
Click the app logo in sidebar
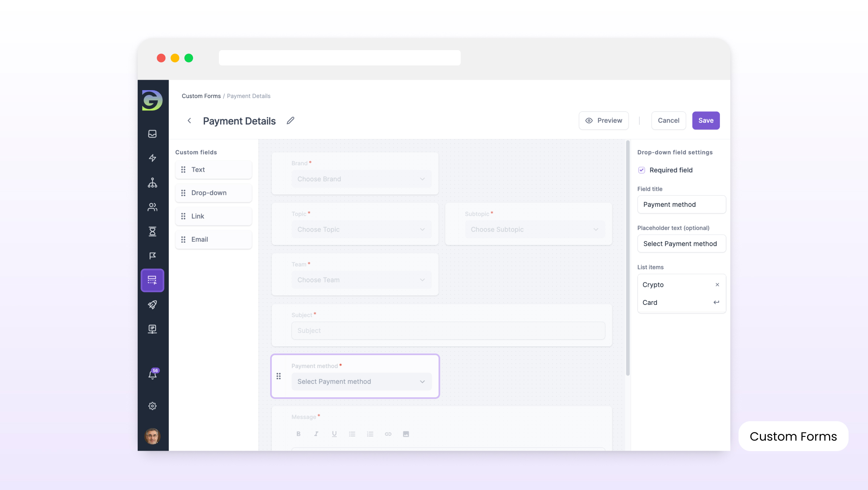coord(152,100)
